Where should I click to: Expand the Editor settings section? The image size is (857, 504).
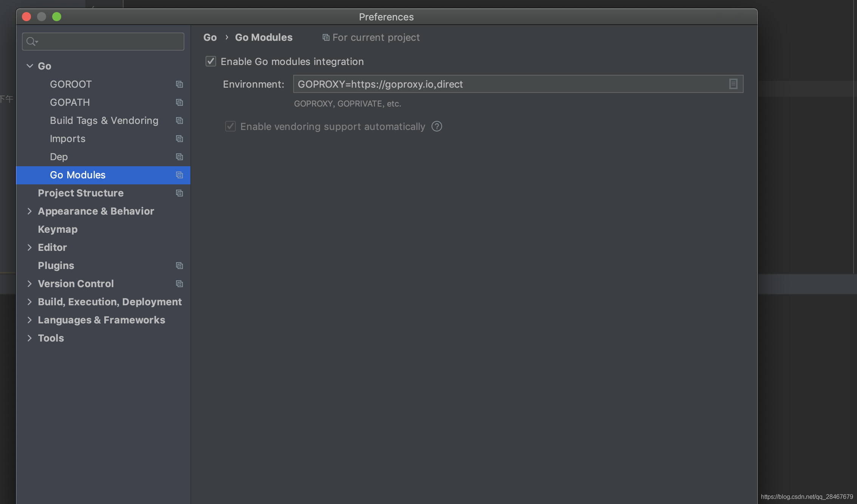click(x=30, y=247)
